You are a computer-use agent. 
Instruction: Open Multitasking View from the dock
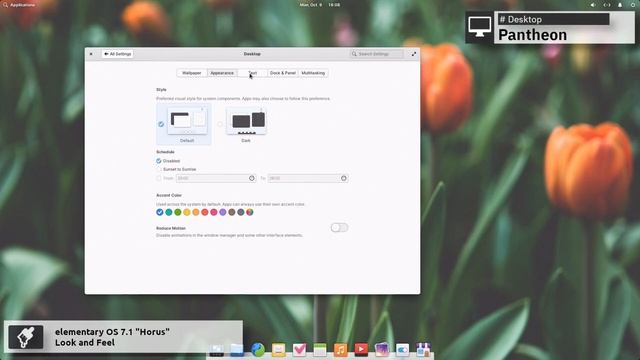pos(216,350)
